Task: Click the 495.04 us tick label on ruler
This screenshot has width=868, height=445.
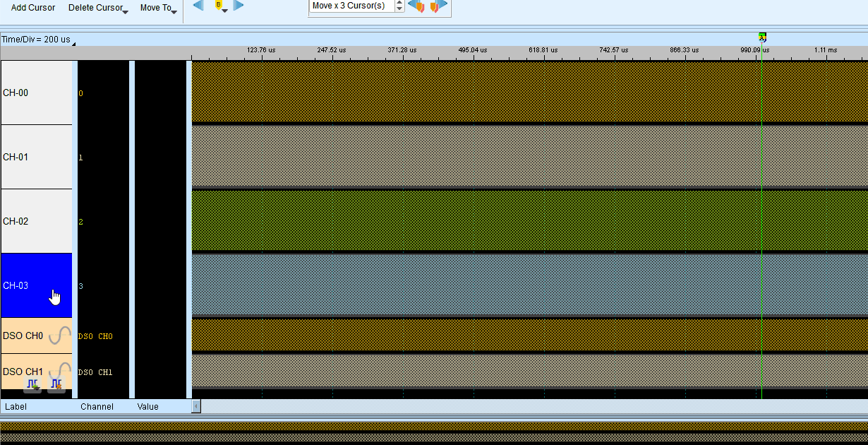Action: click(473, 50)
